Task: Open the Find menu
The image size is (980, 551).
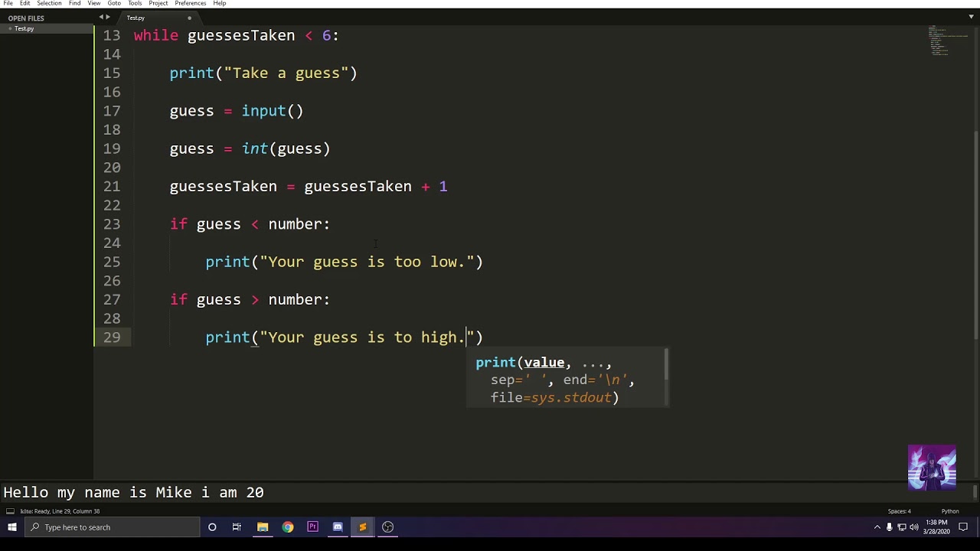Action: click(x=74, y=3)
